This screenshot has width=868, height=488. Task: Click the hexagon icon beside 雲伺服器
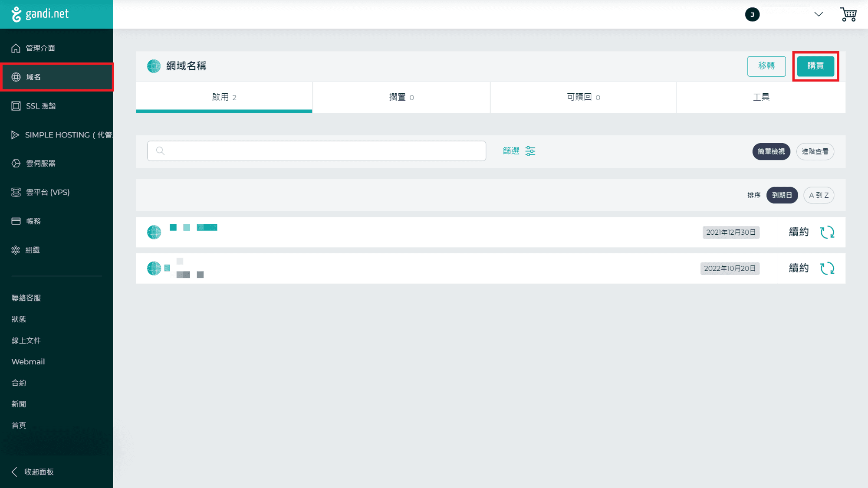click(16, 164)
